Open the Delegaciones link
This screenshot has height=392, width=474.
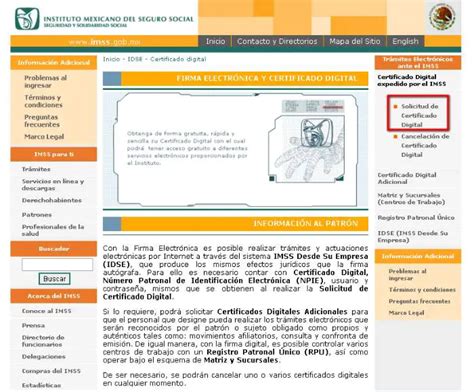tap(44, 357)
